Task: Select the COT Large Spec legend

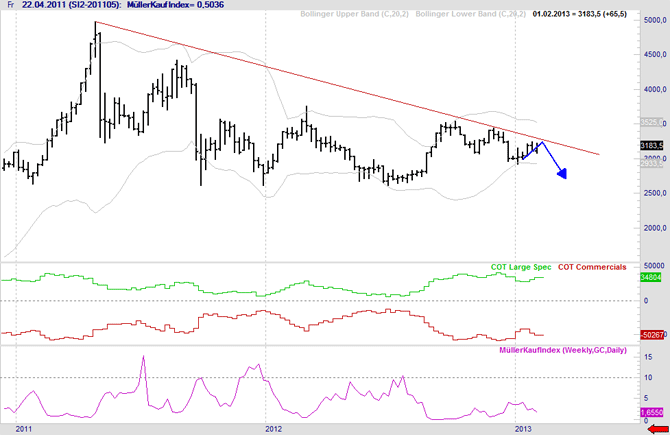Action: [x=520, y=267]
